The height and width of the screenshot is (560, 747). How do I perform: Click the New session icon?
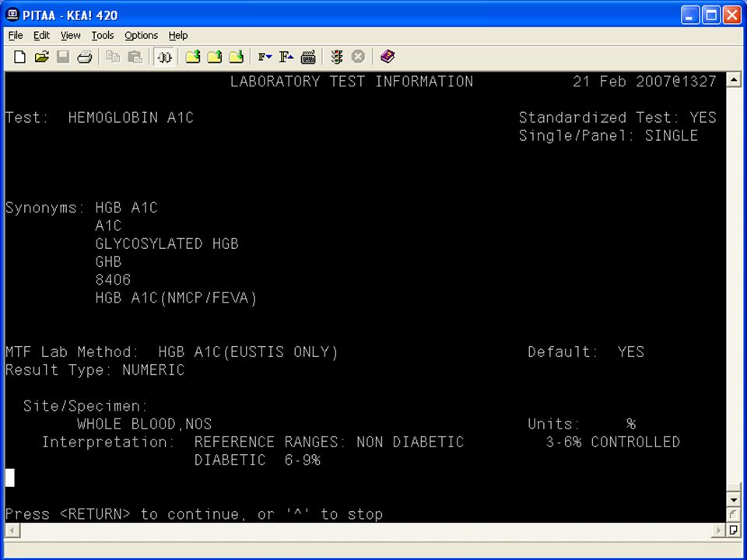(19, 57)
